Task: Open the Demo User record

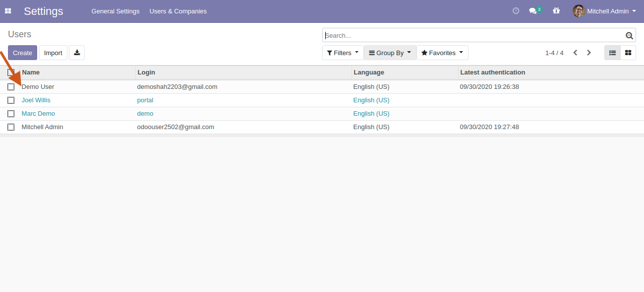Action: coord(38,87)
